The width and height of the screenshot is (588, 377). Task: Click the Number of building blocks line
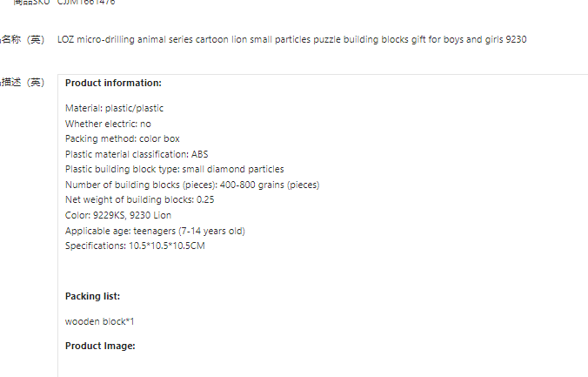(191, 185)
